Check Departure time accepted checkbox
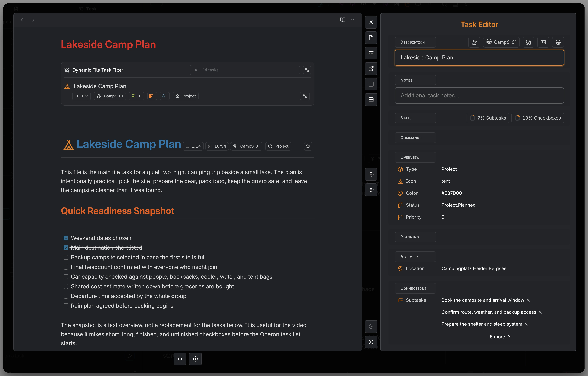588x376 pixels. 66,296
